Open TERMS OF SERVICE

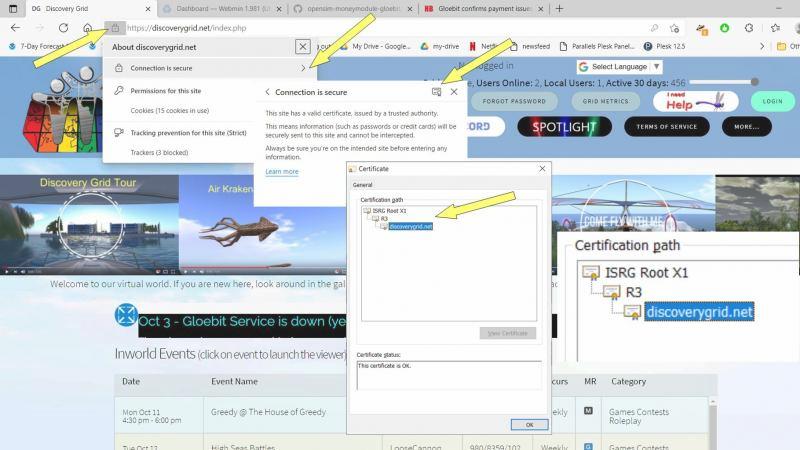click(x=666, y=127)
